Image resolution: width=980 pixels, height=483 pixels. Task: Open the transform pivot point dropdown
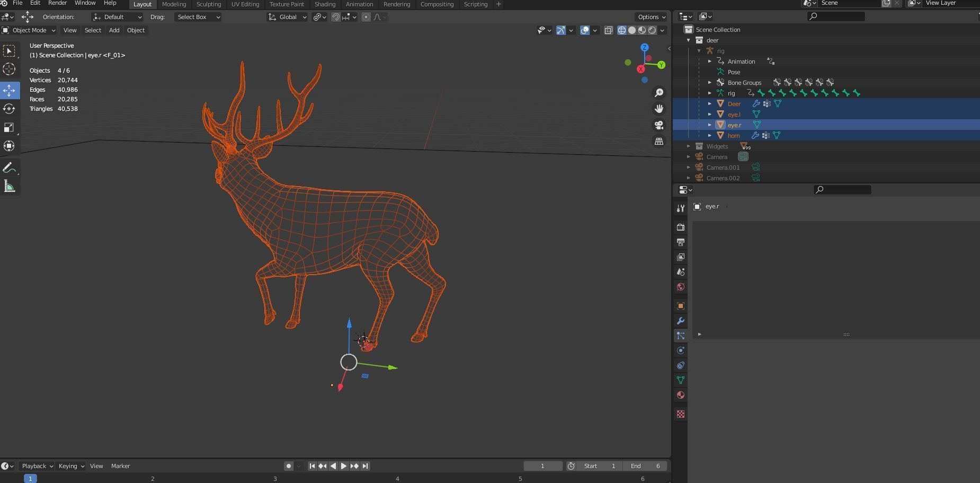pyautogui.click(x=319, y=17)
